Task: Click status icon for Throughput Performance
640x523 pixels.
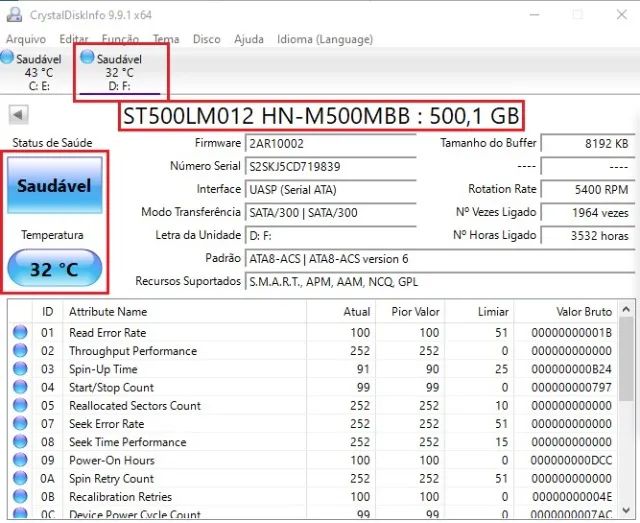Action: pyautogui.click(x=20, y=350)
